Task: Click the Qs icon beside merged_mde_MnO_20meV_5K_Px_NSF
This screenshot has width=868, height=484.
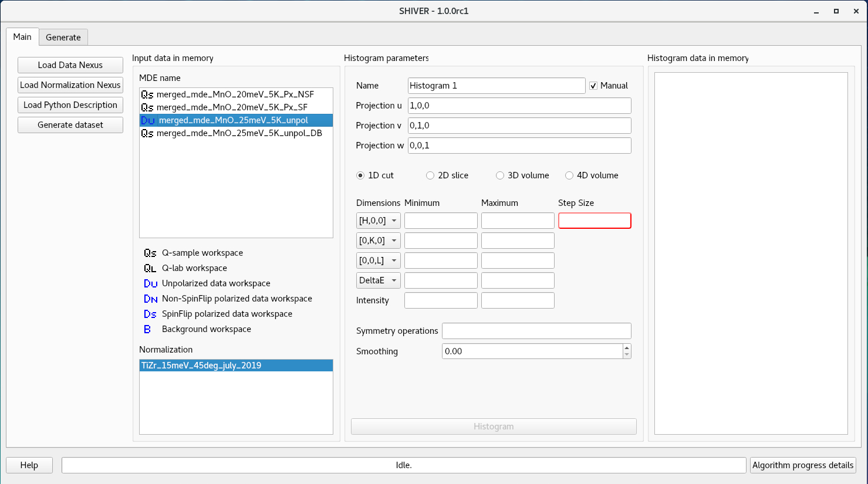Action: (147, 94)
